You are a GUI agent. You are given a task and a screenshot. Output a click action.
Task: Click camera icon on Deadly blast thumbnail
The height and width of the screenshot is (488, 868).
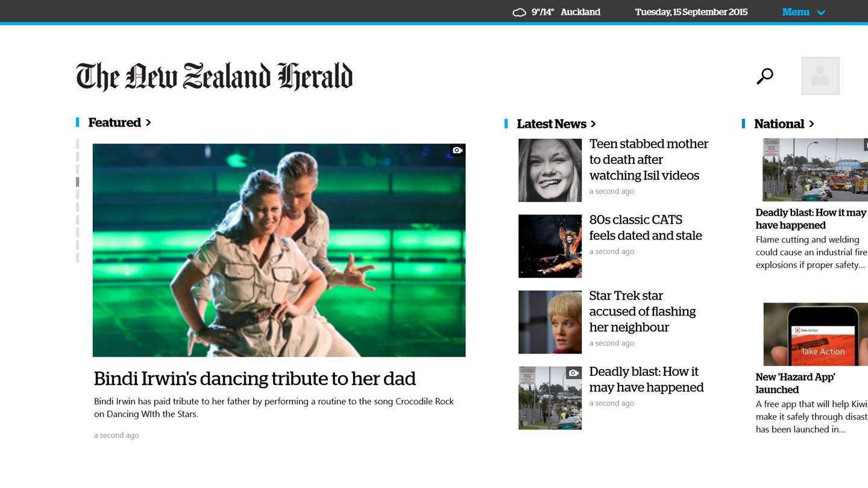coord(574,373)
